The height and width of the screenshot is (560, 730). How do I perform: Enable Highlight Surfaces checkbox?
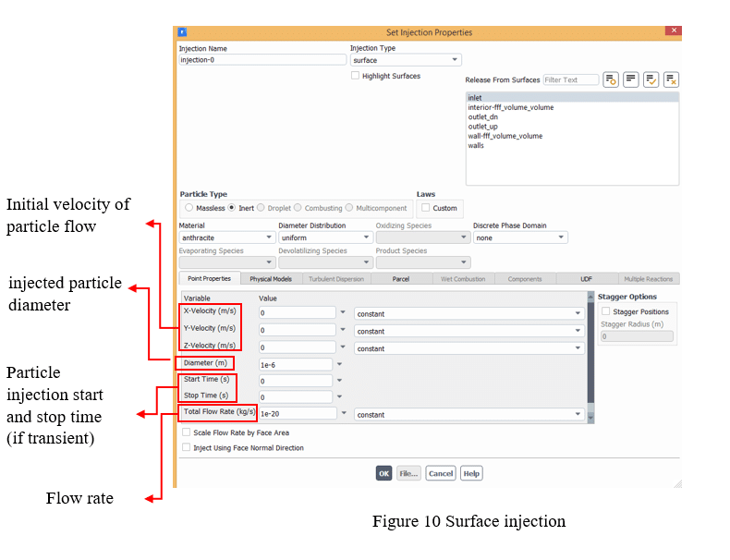pyautogui.click(x=356, y=76)
